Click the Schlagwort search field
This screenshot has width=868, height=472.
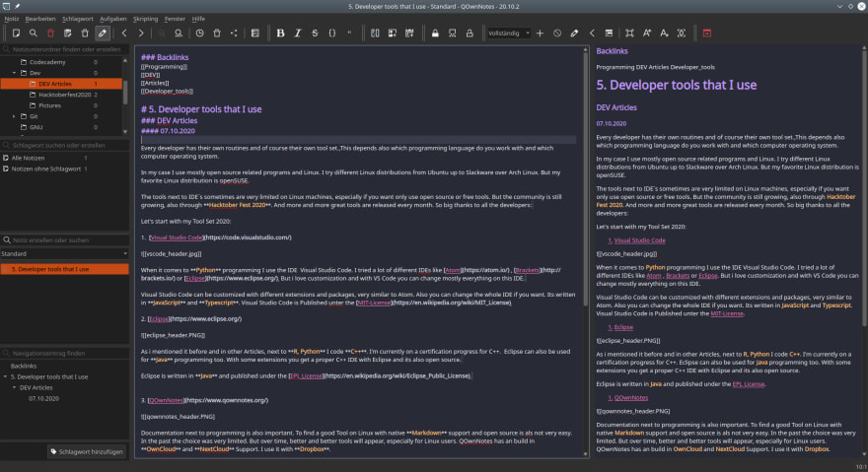[65, 146]
